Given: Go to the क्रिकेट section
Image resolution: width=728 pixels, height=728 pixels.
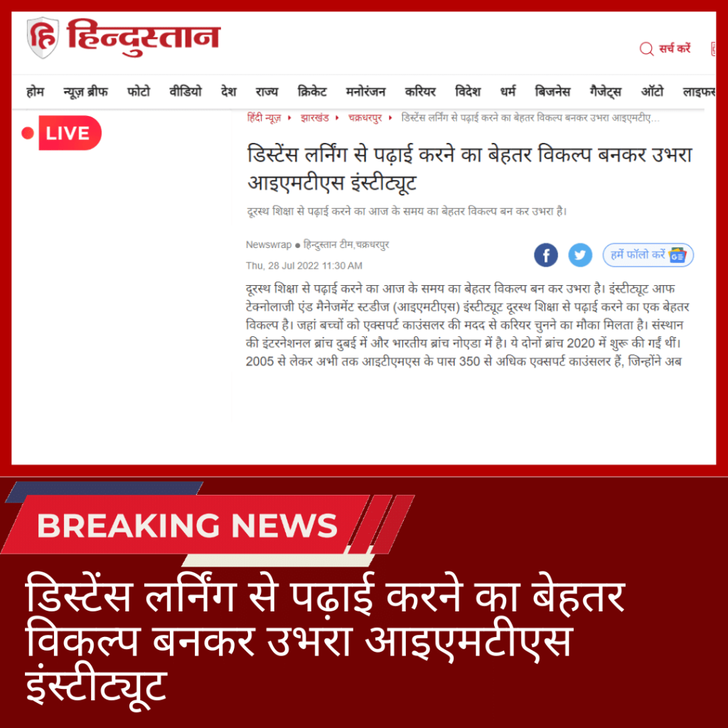Looking at the screenshot, I should tap(311, 92).
